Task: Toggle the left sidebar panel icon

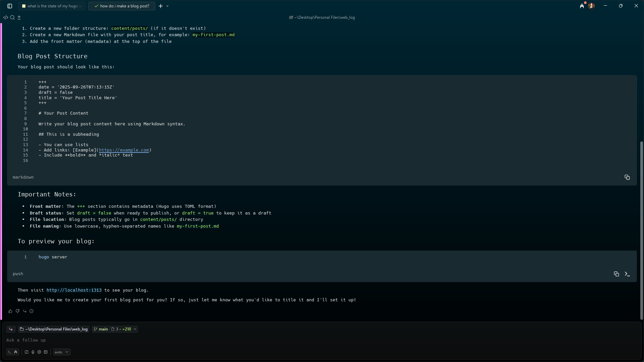Action: click(x=10, y=6)
